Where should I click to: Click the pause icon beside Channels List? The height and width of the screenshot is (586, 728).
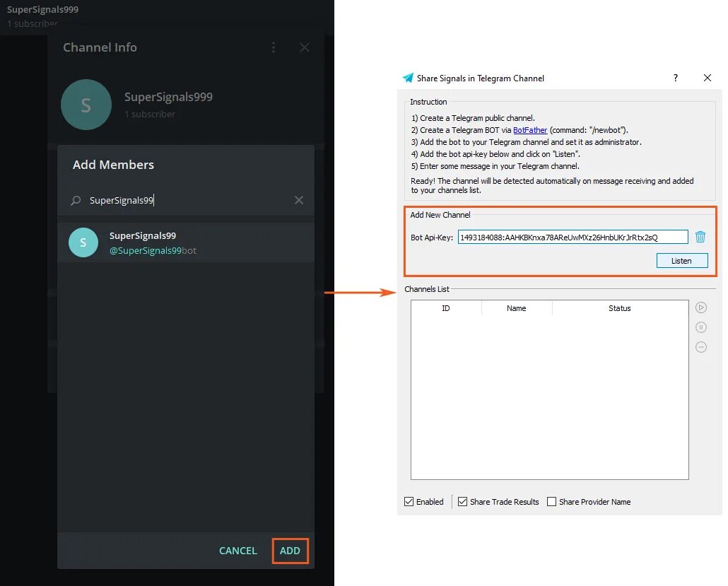click(701, 327)
